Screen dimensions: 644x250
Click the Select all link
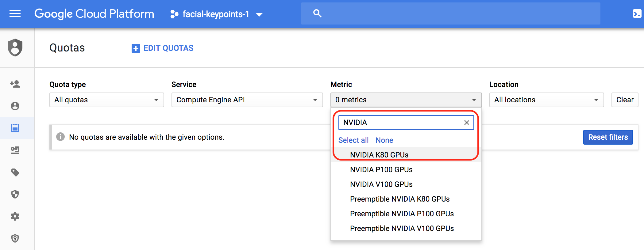pos(353,140)
